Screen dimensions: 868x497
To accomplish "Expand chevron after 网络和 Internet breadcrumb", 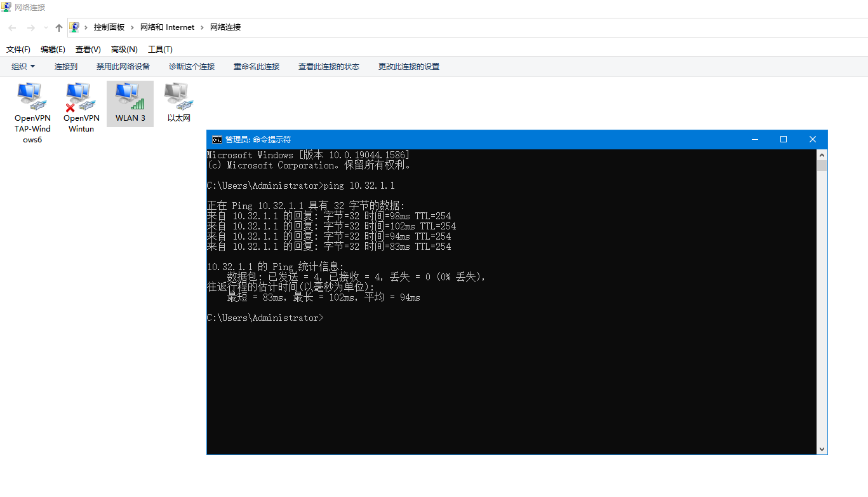I will (203, 27).
